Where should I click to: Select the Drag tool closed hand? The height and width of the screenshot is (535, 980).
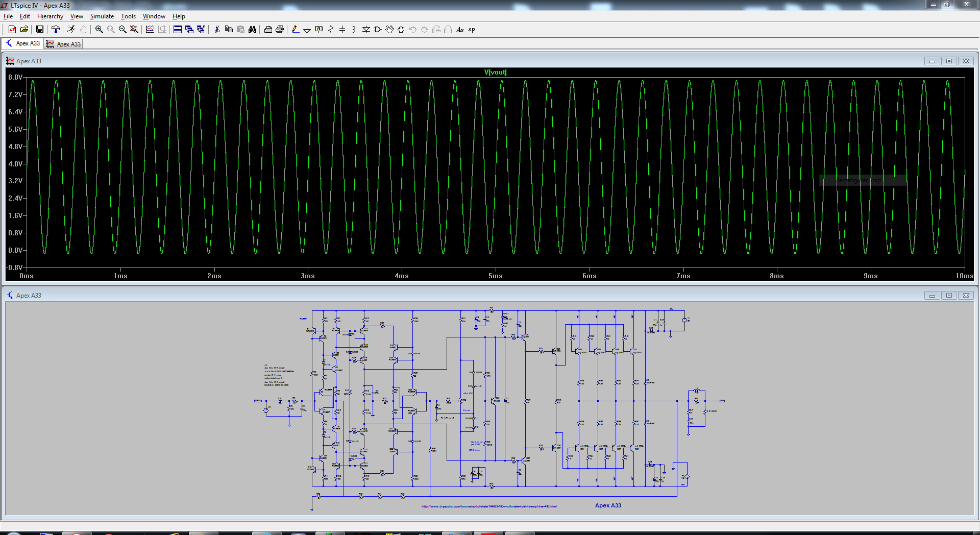pyautogui.click(x=401, y=30)
